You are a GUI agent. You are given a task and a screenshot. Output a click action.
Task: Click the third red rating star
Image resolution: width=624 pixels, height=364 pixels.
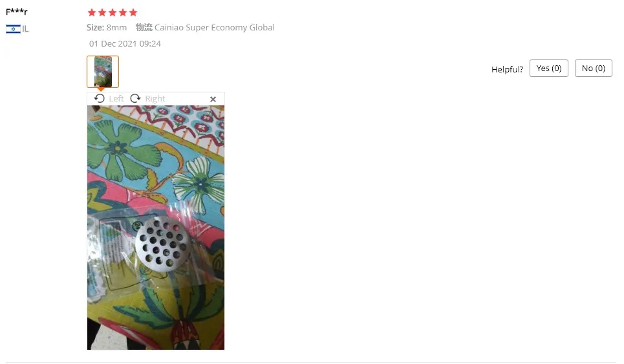tap(113, 12)
